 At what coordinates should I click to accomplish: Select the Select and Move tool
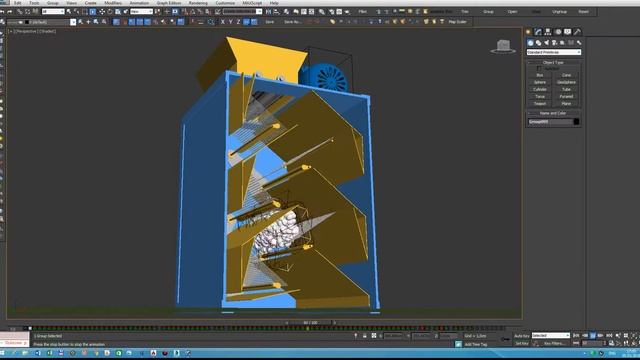tap(102, 12)
